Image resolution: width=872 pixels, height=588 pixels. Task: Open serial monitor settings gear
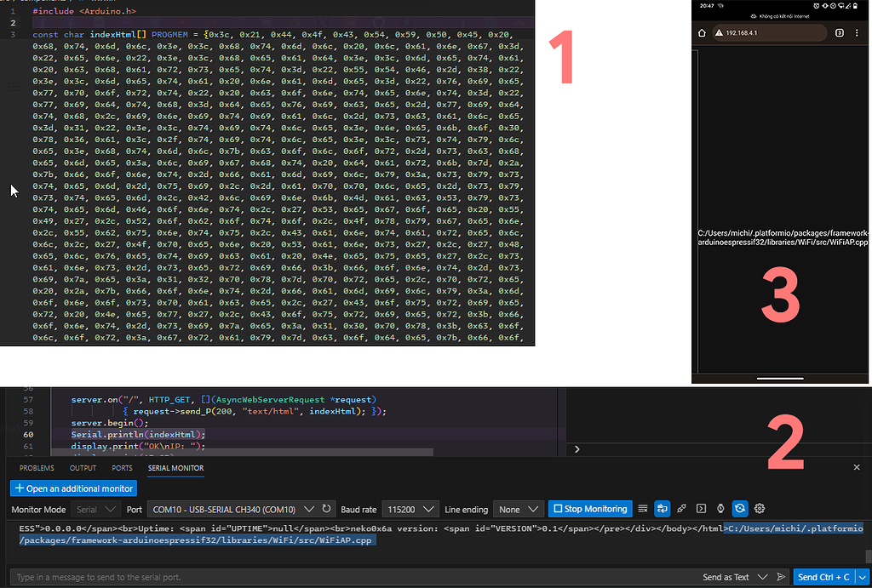coord(760,509)
